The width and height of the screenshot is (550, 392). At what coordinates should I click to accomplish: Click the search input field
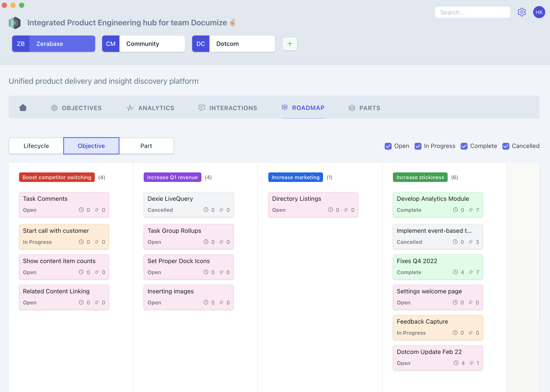472,12
